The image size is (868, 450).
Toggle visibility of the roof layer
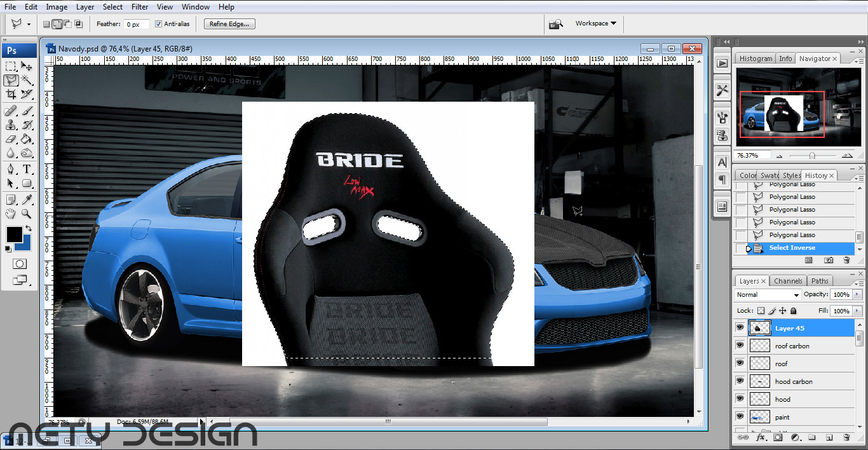point(740,364)
